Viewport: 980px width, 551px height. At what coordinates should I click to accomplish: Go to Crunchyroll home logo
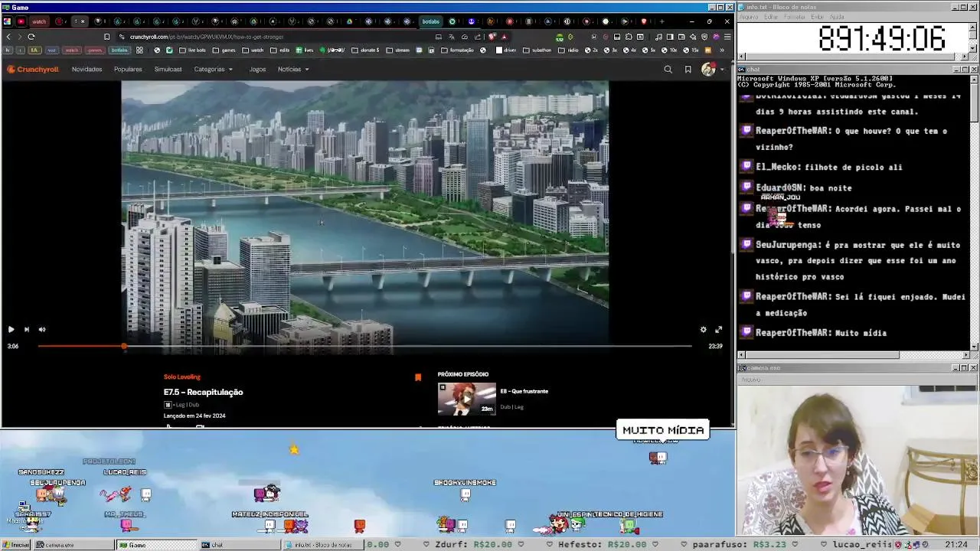coord(34,70)
